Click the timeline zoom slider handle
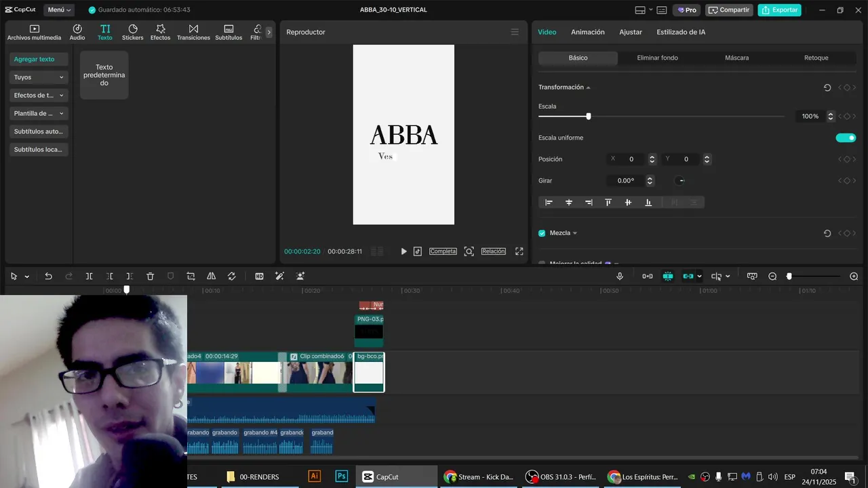Image resolution: width=868 pixels, height=488 pixels. coord(789,277)
